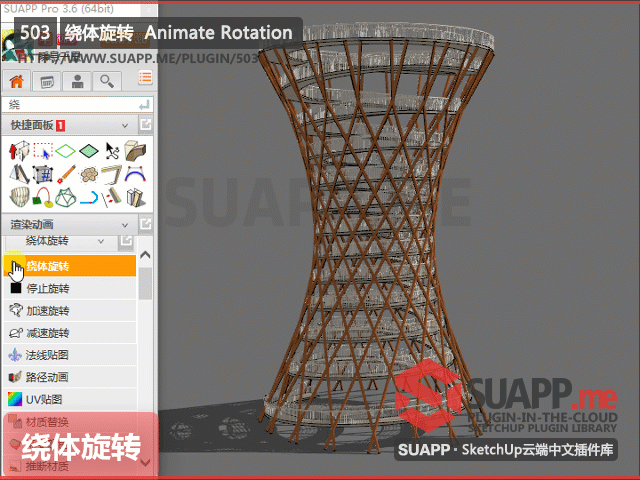The height and width of the screenshot is (480, 640).
Task: Pop out the 绕体旋转 sub-panel
Action: 126,241
